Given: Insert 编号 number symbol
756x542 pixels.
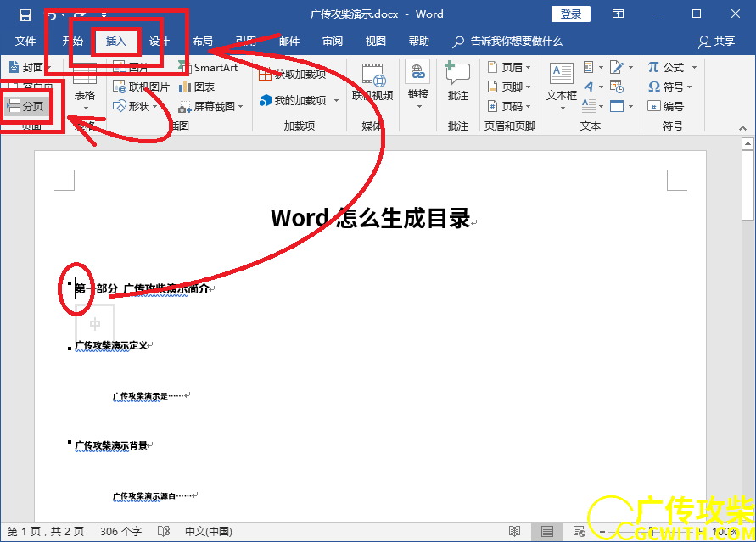Looking at the screenshot, I should [x=665, y=106].
